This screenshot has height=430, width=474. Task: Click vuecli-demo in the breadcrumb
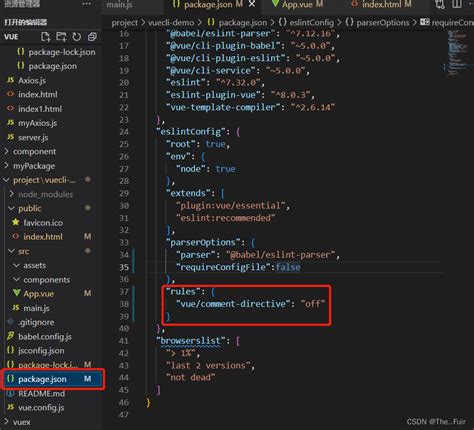(x=171, y=23)
